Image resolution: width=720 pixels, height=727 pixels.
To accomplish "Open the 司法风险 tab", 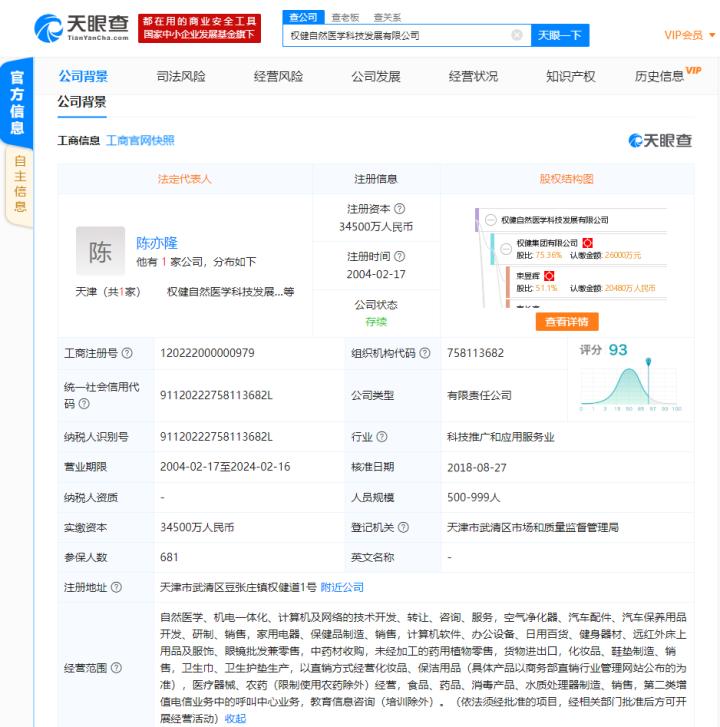I will coord(181,77).
